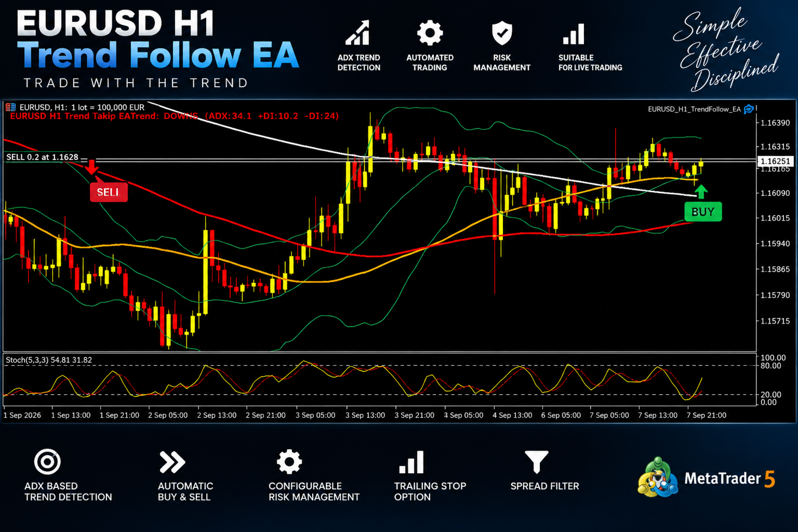Click the Suitable For Live Trading bars icon
This screenshot has width=798, height=532.
pos(574,34)
